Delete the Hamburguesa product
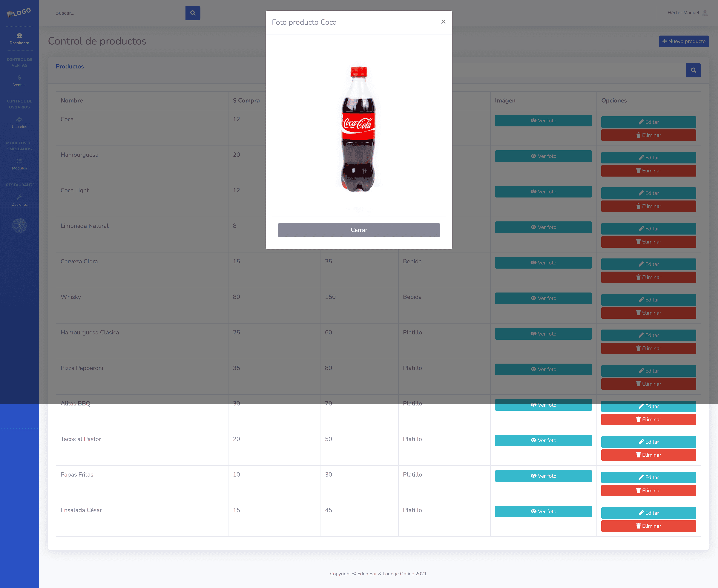The height and width of the screenshot is (588, 718). pos(649,171)
